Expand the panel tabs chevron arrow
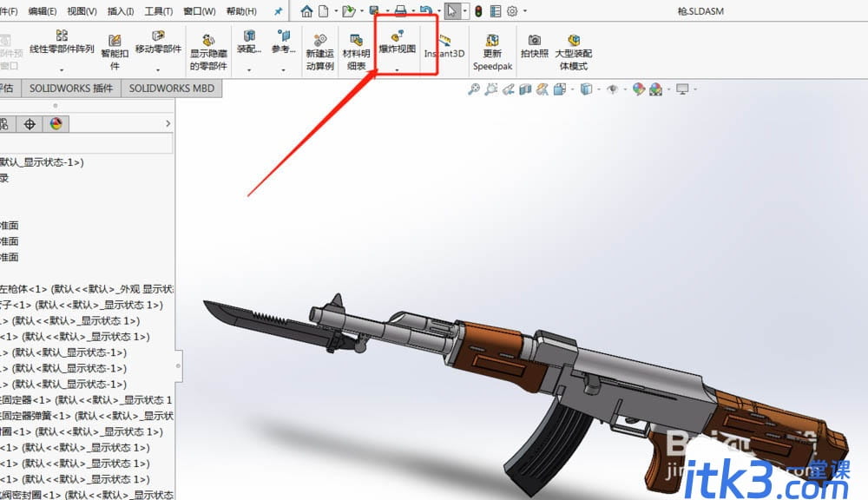868x500 pixels. 168,123
